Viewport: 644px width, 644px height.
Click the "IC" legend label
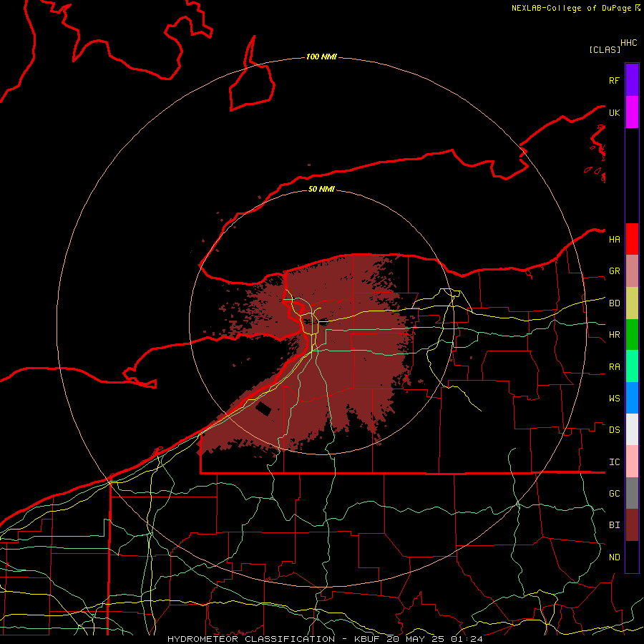pos(614,462)
